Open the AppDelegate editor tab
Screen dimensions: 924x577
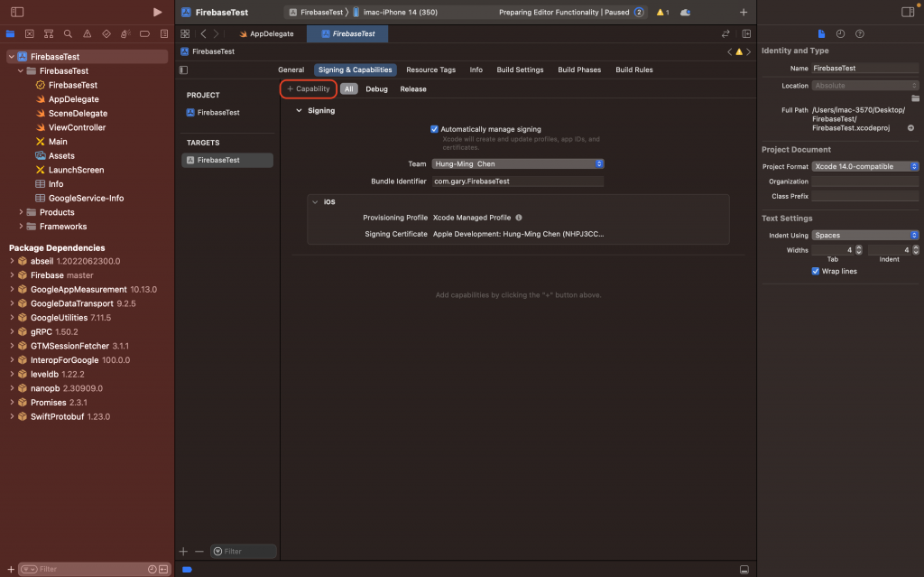266,33
